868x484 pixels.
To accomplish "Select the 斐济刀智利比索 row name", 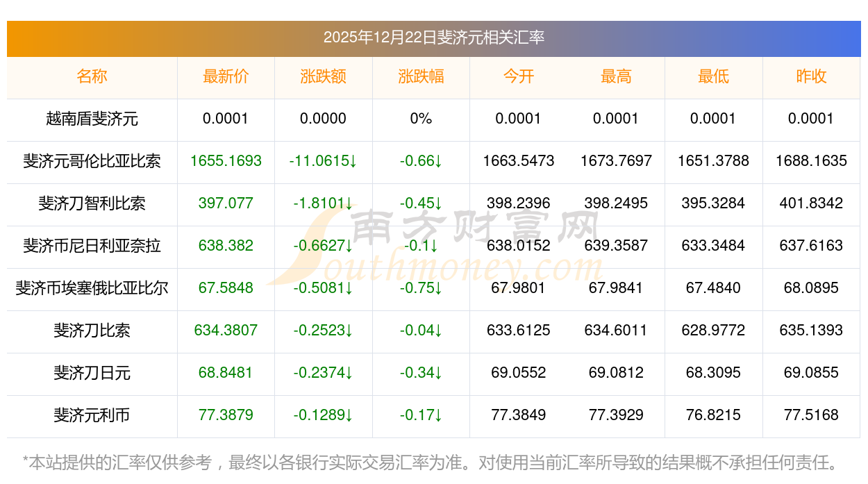I will click(92, 204).
